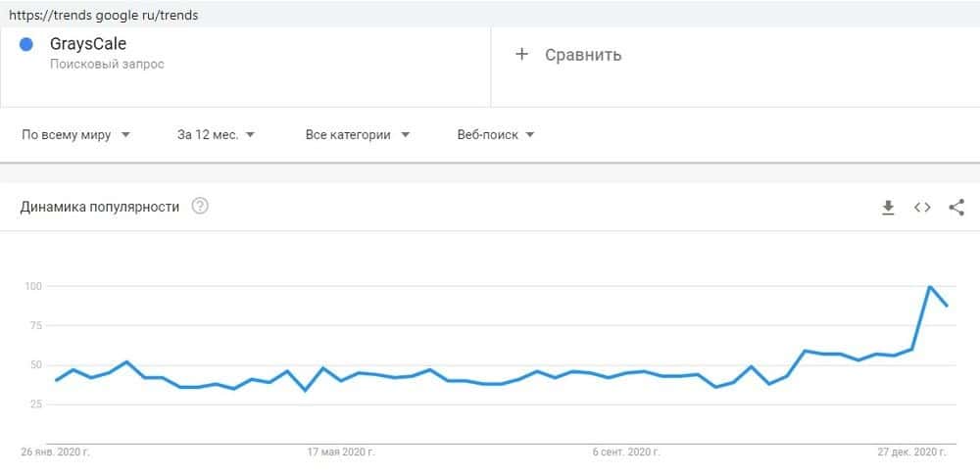This screenshot has width=980, height=476.
Task: Click the blue GraysCale color dot
Action: (27, 44)
